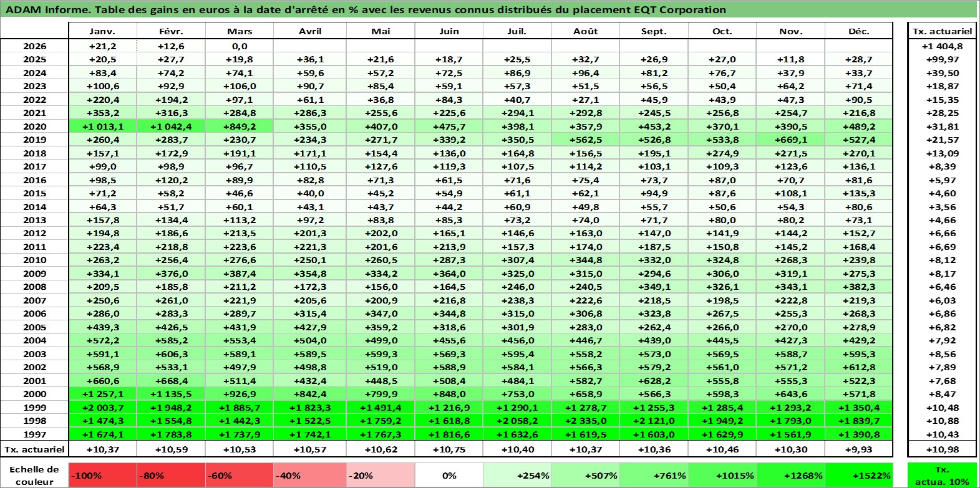Image resolution: width=980 pixels, height=488 pixels.
Task: Click cell +27,1 in 2022 August
Action: tap(586, 100)
